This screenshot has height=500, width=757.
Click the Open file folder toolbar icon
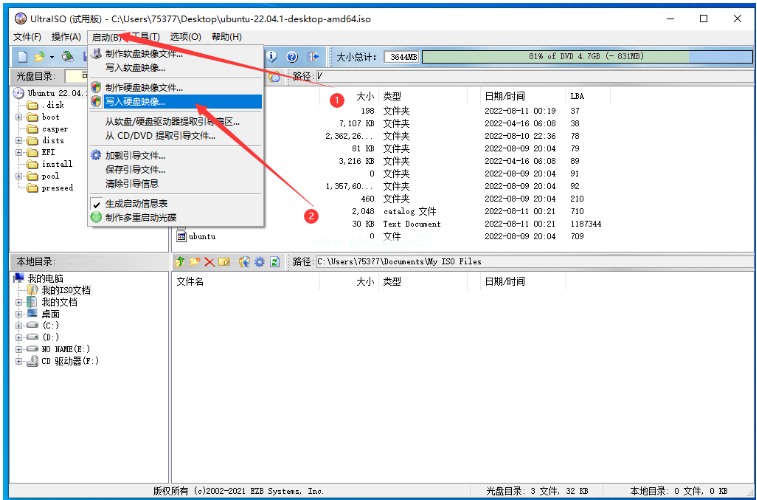[39, 57]
